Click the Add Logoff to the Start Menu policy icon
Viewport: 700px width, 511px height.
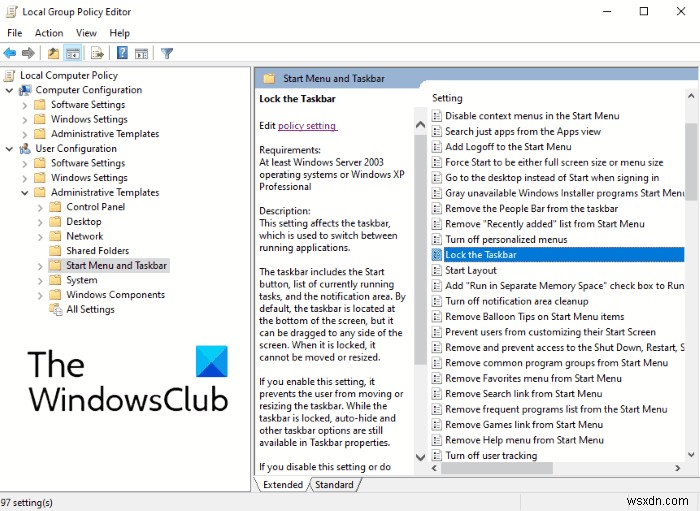pyautogui.click(x=437, y=147)
